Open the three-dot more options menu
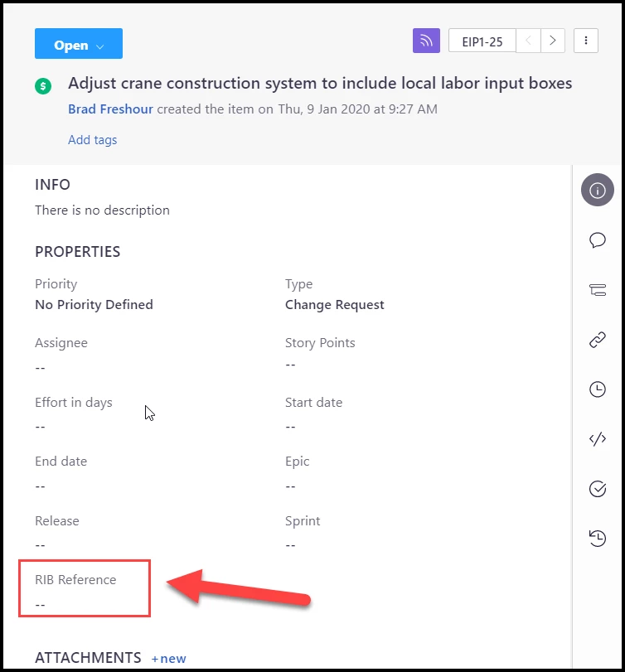The image size is (625, 672). tap(585, 41)
